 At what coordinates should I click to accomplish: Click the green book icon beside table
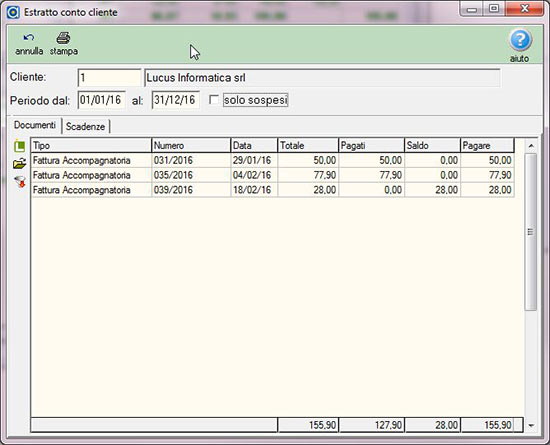20,146
